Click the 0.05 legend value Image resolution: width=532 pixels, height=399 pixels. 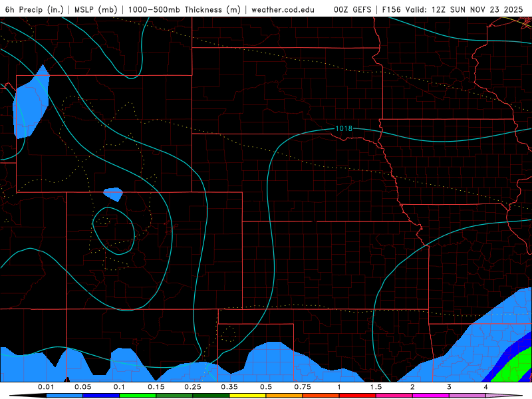click(82, 387)
